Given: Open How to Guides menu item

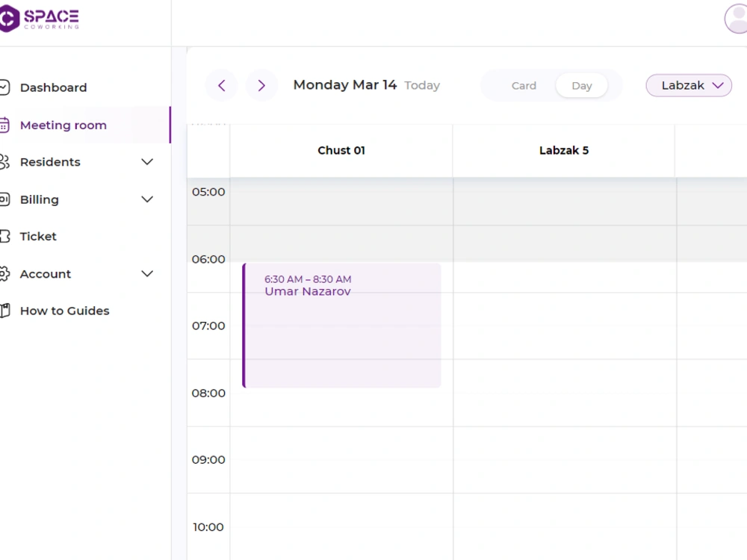Looking at the screenshot, I should [65, 311].
